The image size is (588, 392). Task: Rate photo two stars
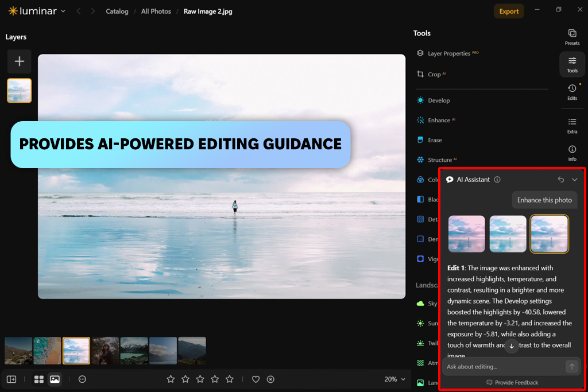tap(185, 379)
